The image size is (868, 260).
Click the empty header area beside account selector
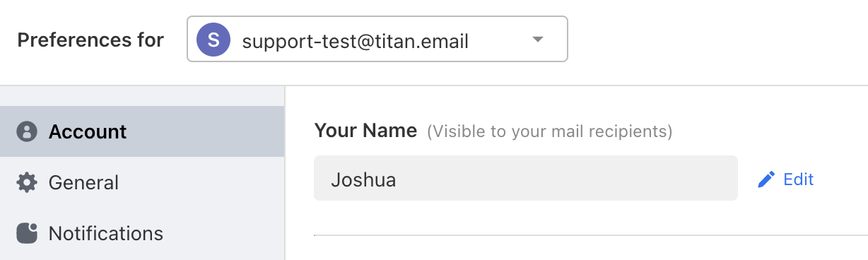(717, 40)
